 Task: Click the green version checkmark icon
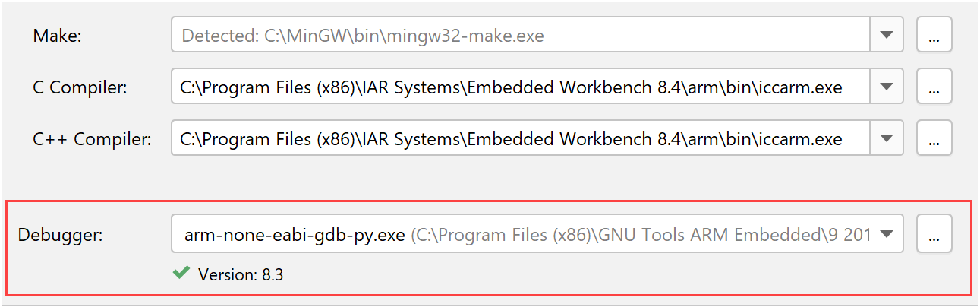click(181, 273)
